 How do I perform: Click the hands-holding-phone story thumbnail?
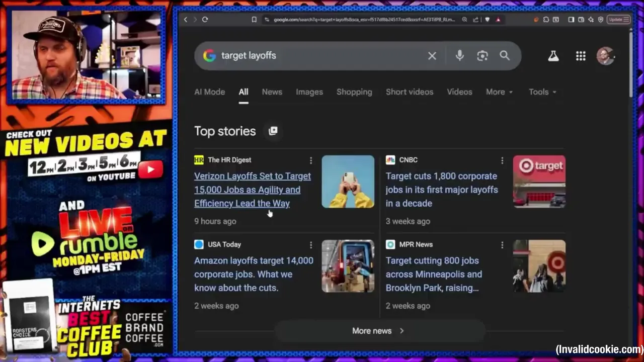[348, 182]
